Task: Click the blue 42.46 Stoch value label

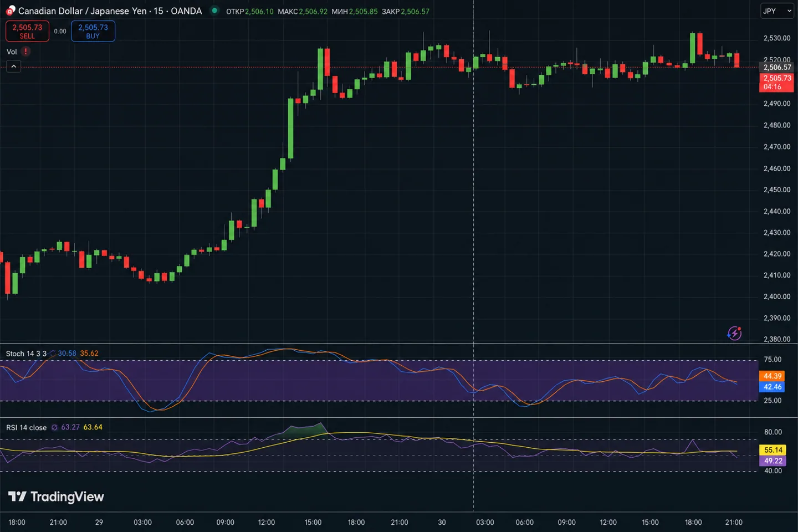Action: click(x=773, y=387)
